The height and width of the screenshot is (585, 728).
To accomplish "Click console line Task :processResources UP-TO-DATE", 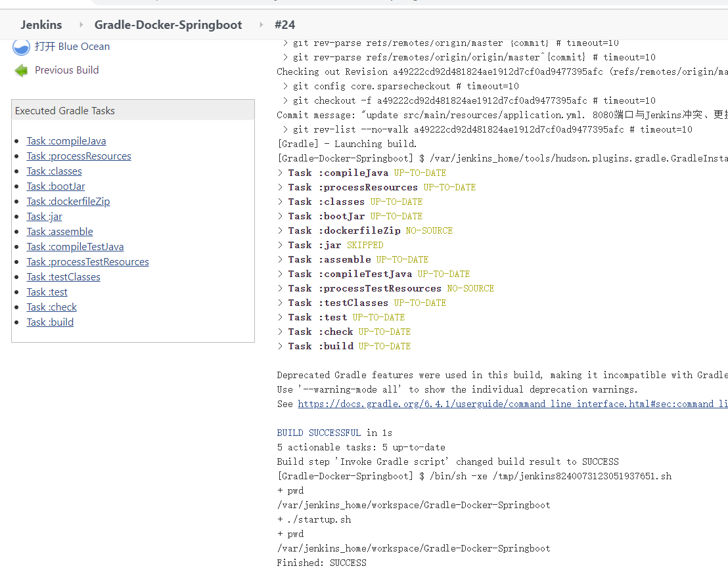I will tap(376, 187).
